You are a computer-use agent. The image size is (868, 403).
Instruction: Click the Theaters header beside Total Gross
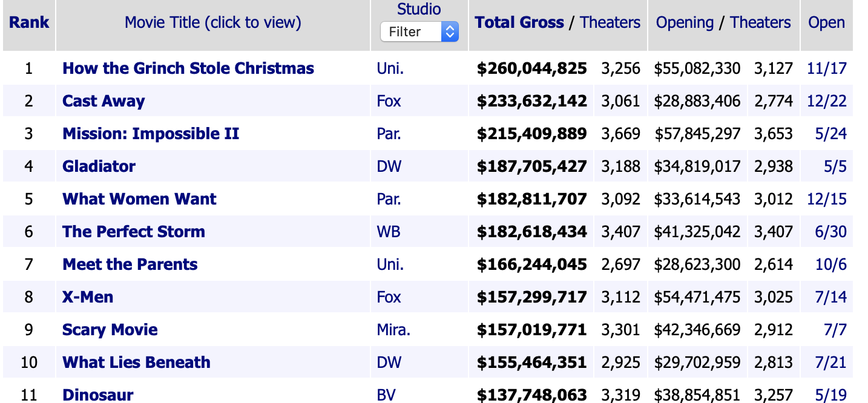pyautogui.click(x=610, y=23)
